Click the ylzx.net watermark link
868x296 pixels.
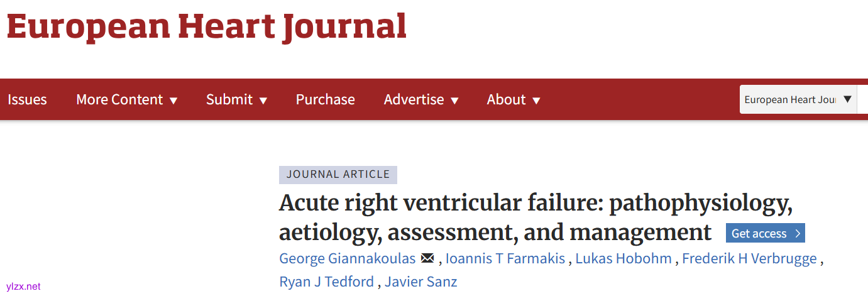pyautogui.click(x=23, y=287)
